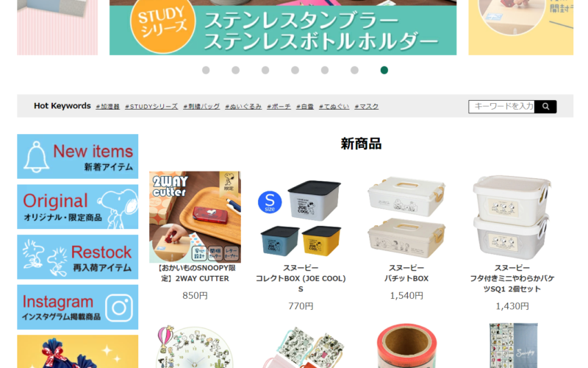Open the #マスク hot keyword
Viewport: 588px width, 368px height.
[x=366, y=107]
